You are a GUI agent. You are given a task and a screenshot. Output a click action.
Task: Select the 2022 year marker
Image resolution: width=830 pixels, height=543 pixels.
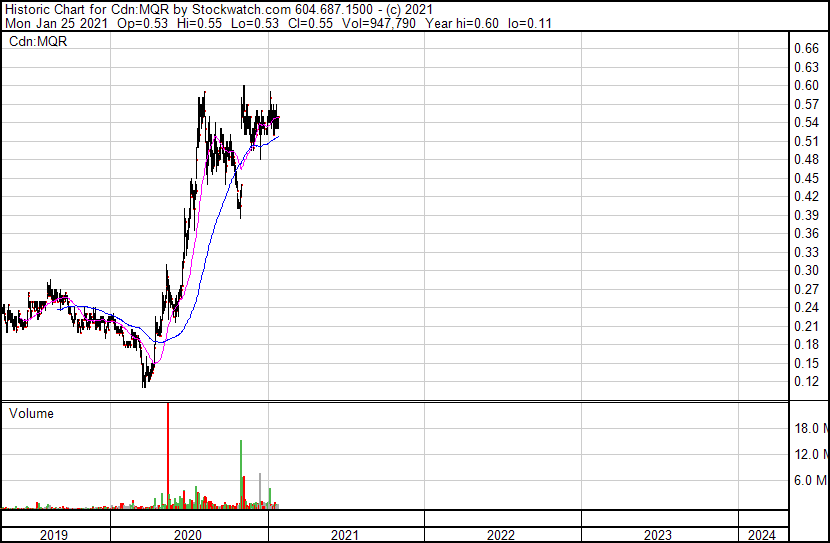pos(501,535)
